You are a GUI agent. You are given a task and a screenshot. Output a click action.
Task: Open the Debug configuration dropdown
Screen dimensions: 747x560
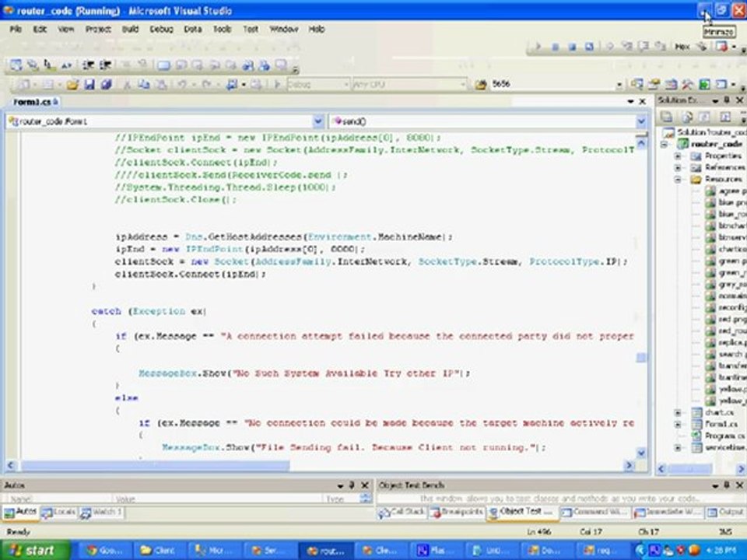point(346,85)
